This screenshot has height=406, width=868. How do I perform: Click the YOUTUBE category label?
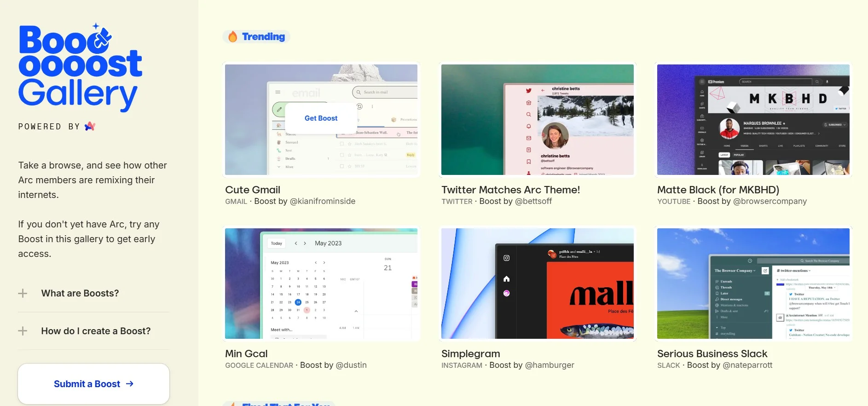(674, 202)
